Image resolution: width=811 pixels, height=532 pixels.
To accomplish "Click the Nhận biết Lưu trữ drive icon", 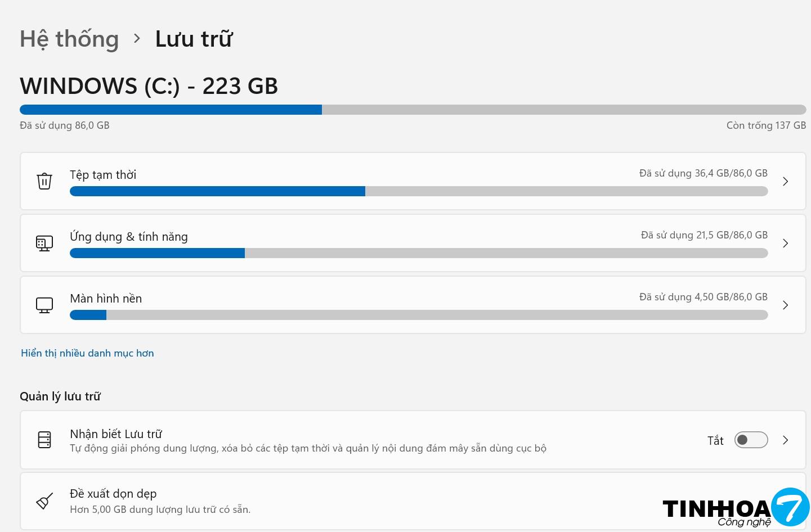I will click(x=44, y=440).
